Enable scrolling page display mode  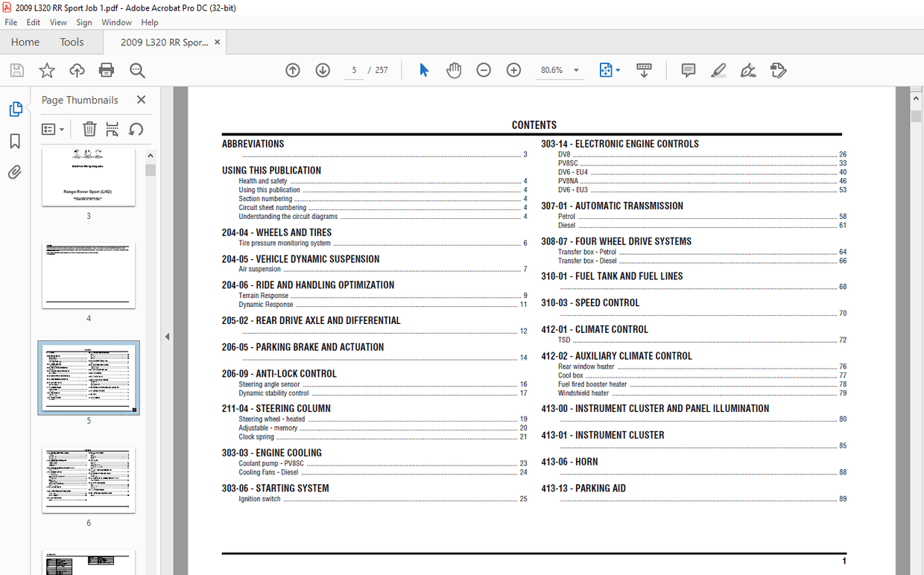coord(644,69)
